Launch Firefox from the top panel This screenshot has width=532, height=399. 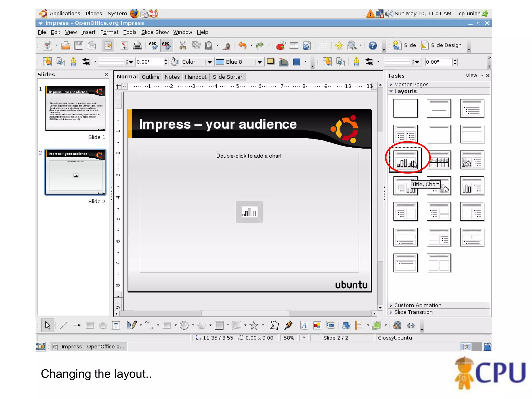tap(134, 14)
